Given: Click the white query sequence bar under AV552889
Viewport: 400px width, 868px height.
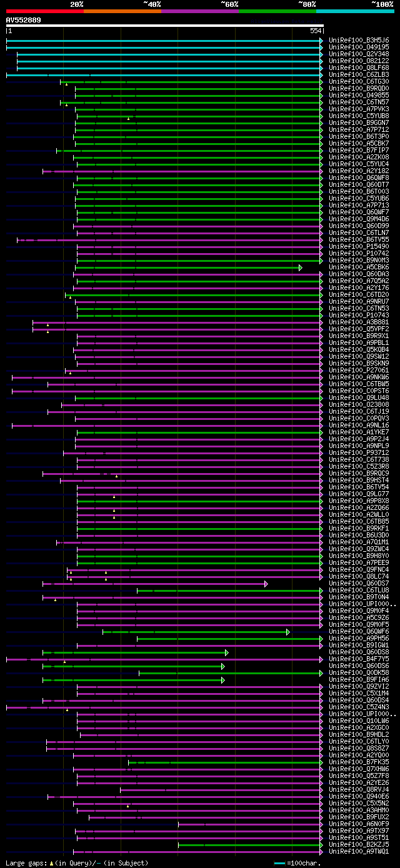Looking at the screenshot, I should [x=164, y=26].
